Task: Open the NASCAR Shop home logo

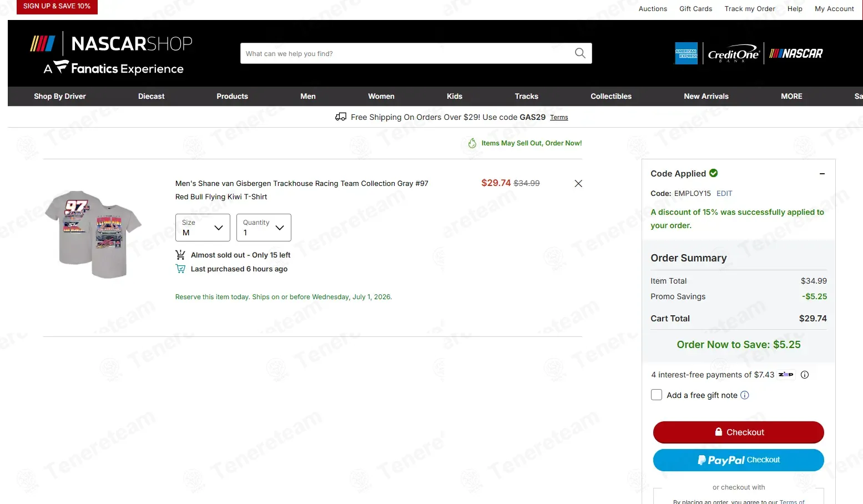Action: point(111,53)
